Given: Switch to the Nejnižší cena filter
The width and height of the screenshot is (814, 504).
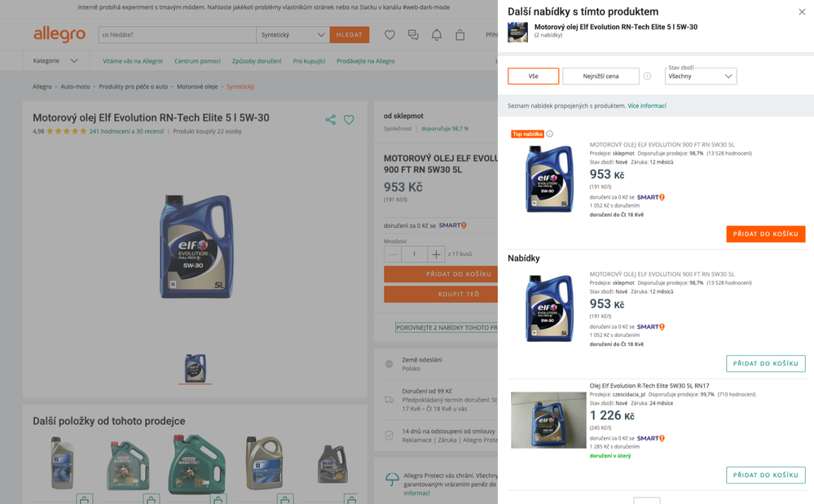Looking at the screenshot, I should pos(601,77).
